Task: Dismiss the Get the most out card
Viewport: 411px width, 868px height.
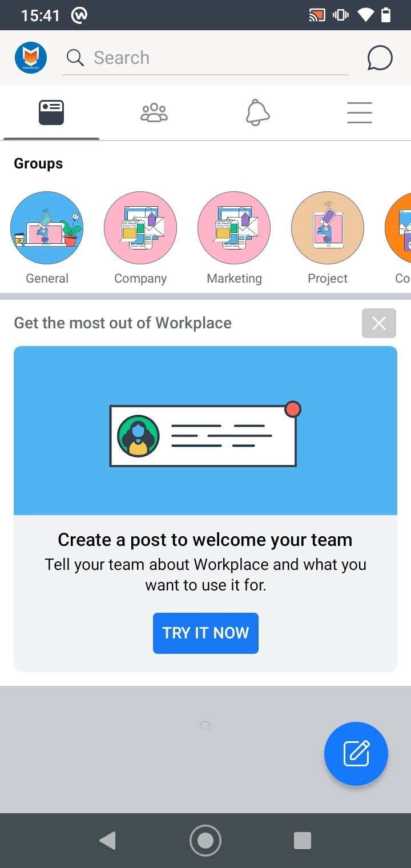Action: coord(379,323)
